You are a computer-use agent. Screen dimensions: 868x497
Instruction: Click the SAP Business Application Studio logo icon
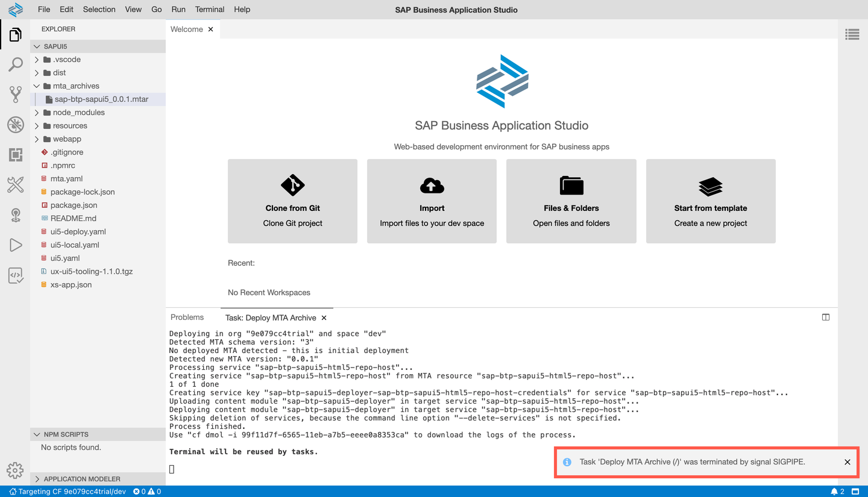click(16, 10)
